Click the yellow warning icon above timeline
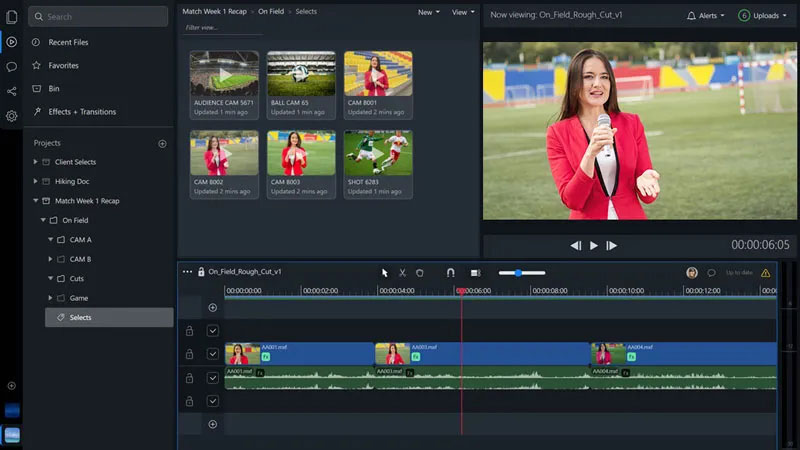 [x=766, y=272]
